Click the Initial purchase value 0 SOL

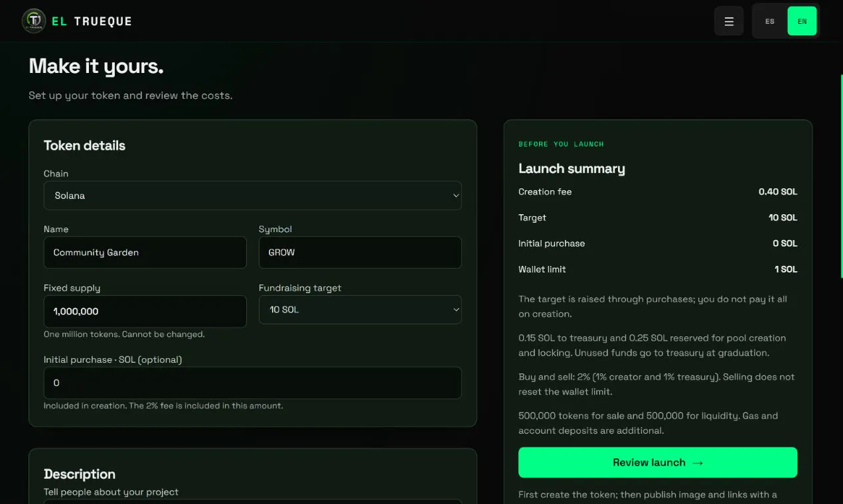785,243
